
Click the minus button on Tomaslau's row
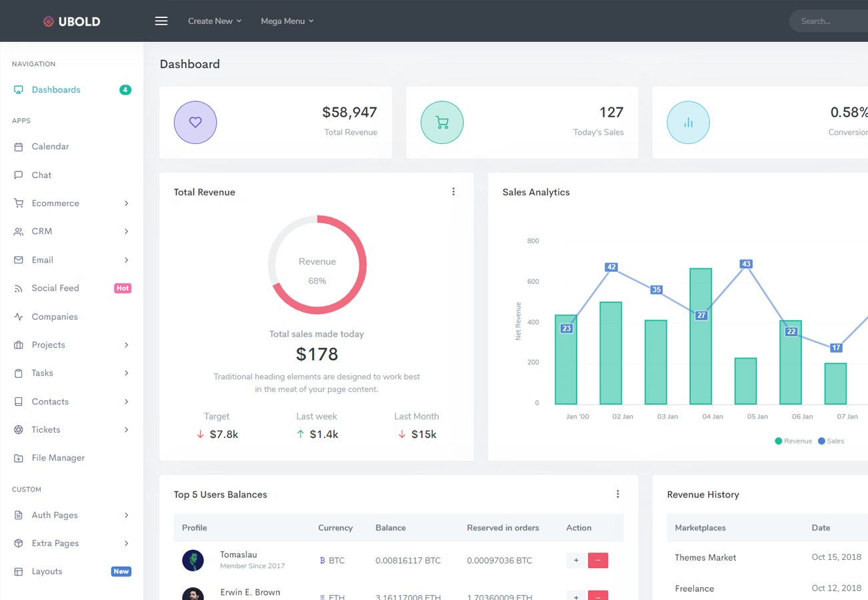click(x=598, y=561)
